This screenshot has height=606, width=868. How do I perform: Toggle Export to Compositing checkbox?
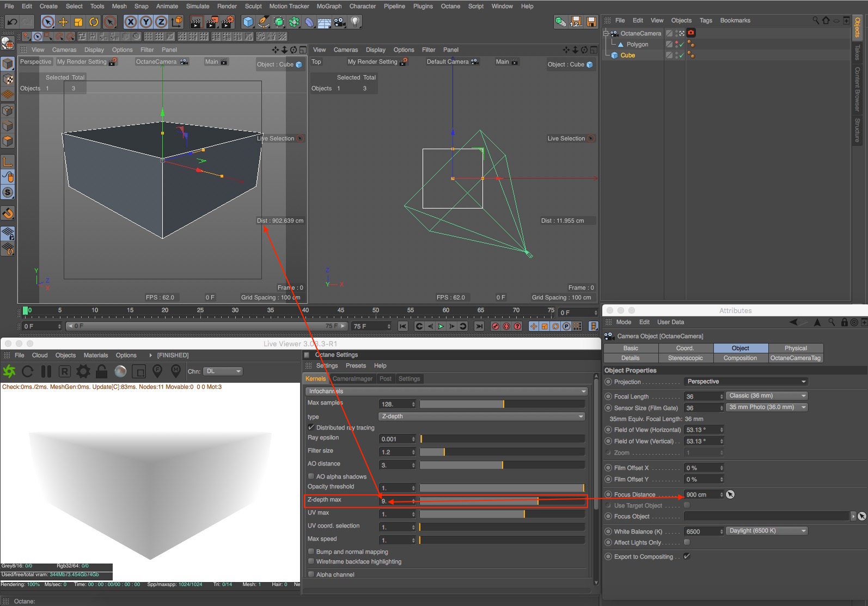(687, 556)
